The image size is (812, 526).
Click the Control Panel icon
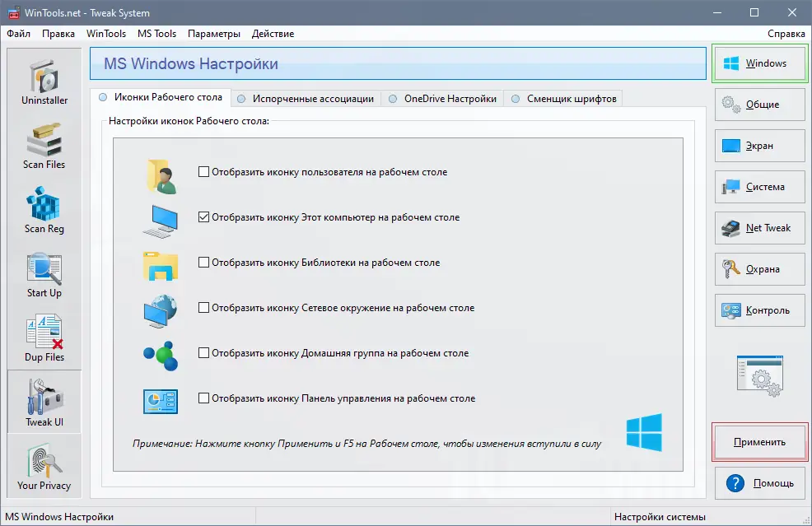(161, 402)
